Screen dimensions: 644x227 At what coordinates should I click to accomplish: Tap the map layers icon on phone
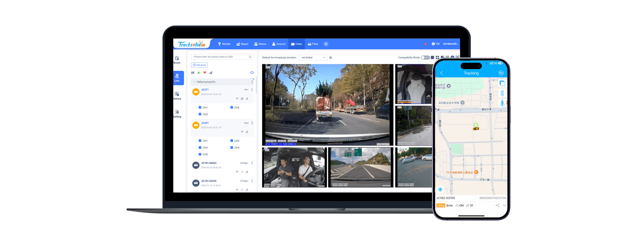502,83
